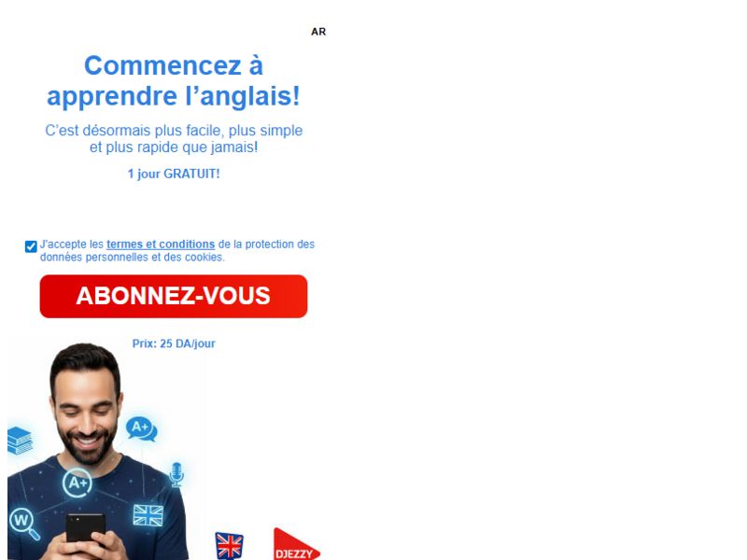Click the subtitle about plus facile, plus simple
The image size is (747, 560).
click(174, 138)
